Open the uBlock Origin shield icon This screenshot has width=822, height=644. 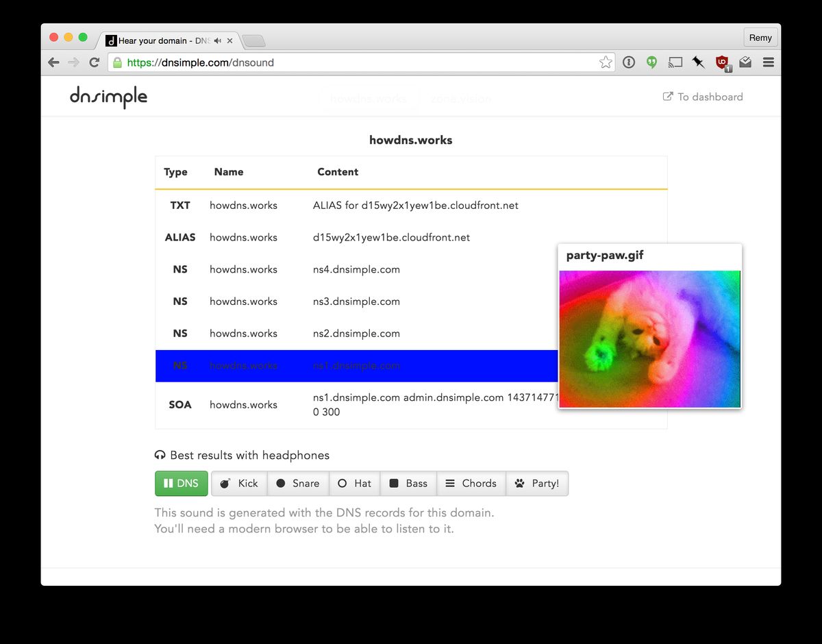(723, 63)
